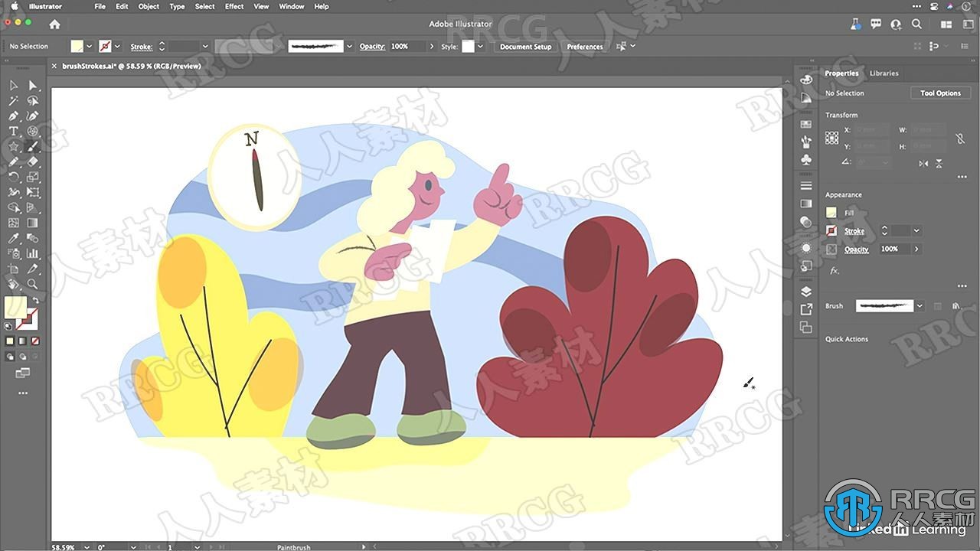Screen dimensions: 980x551
Task: Click the Home icon
Action: tap(54, 24)
